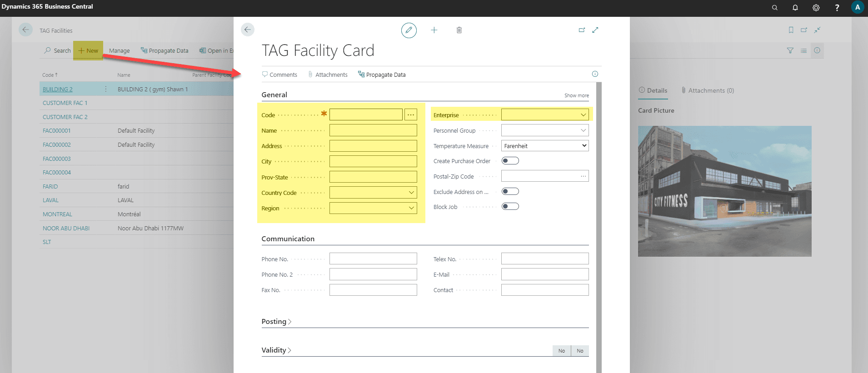Open the help question mark
This screenshot has height=373, width=868.
tap(837, 7)
